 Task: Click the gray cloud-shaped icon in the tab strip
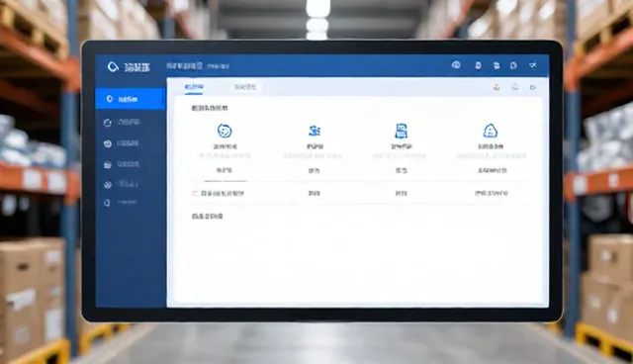click(514, 87)
